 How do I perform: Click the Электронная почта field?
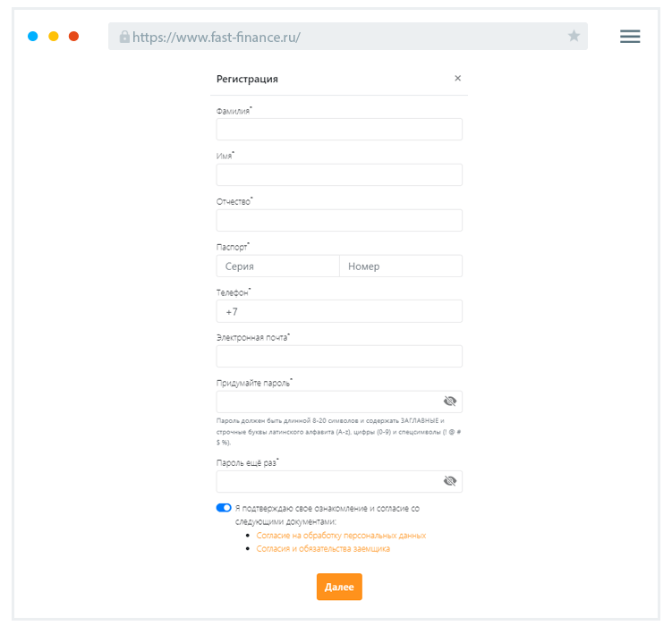coord(339,357)
